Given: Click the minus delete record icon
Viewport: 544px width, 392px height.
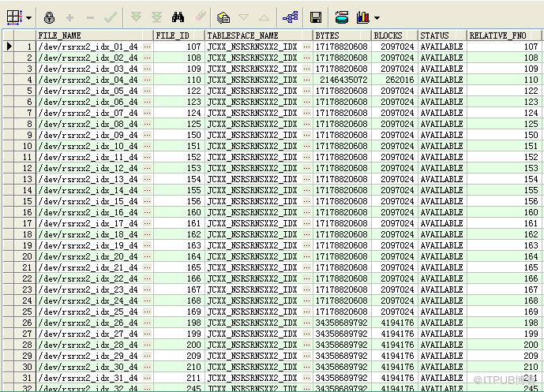Looking at the screenshot, I should coord(90,17).
